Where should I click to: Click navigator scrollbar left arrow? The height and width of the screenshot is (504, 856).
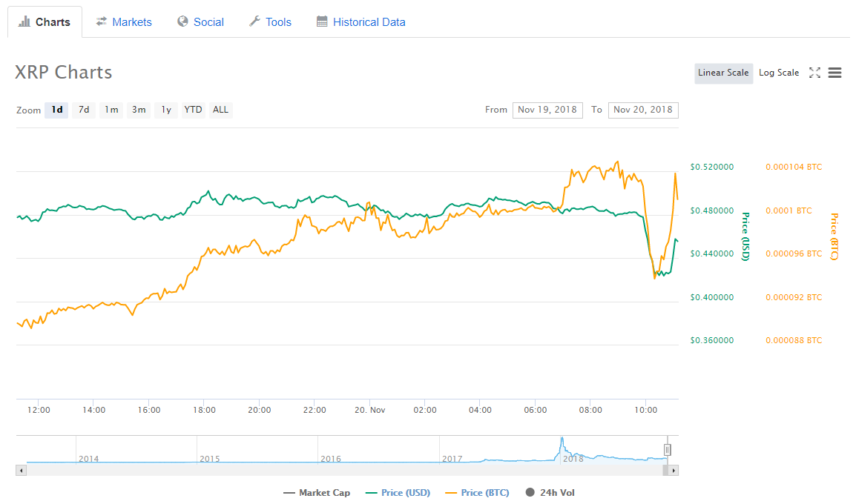pos(21,470)
